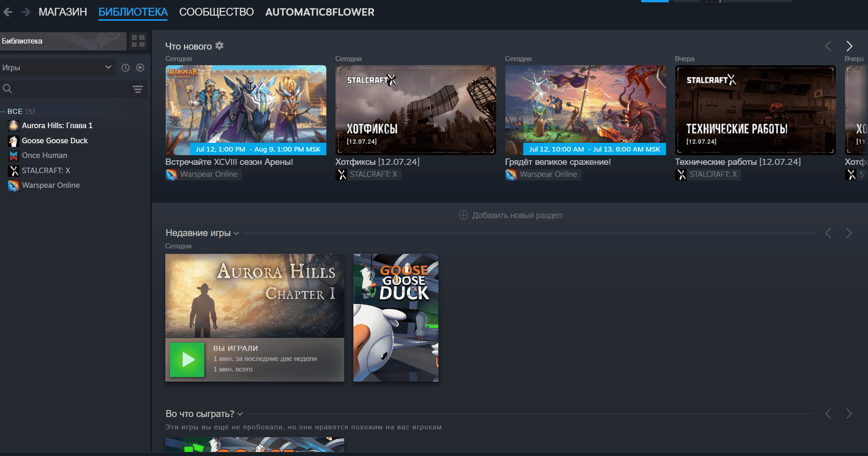Click Библиотека home button in sidebar

tap(63, 41)
